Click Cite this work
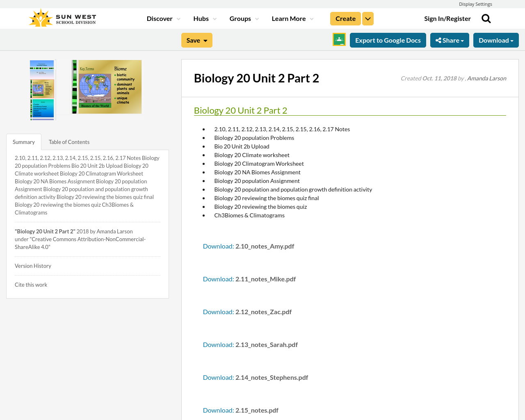525x420 pixels. (x=31, y=284)
